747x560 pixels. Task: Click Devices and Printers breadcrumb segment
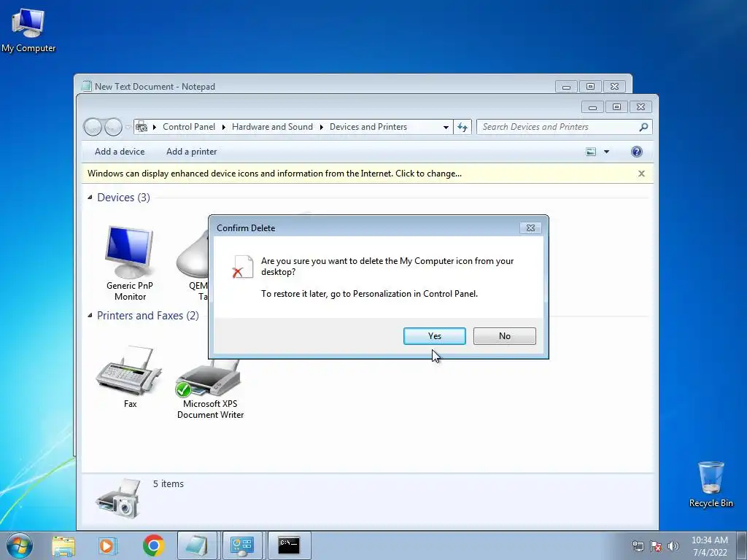(368, 127)
